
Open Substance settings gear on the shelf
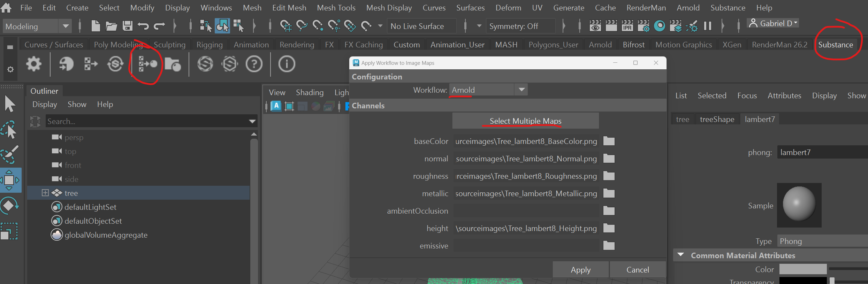(34, 64)
